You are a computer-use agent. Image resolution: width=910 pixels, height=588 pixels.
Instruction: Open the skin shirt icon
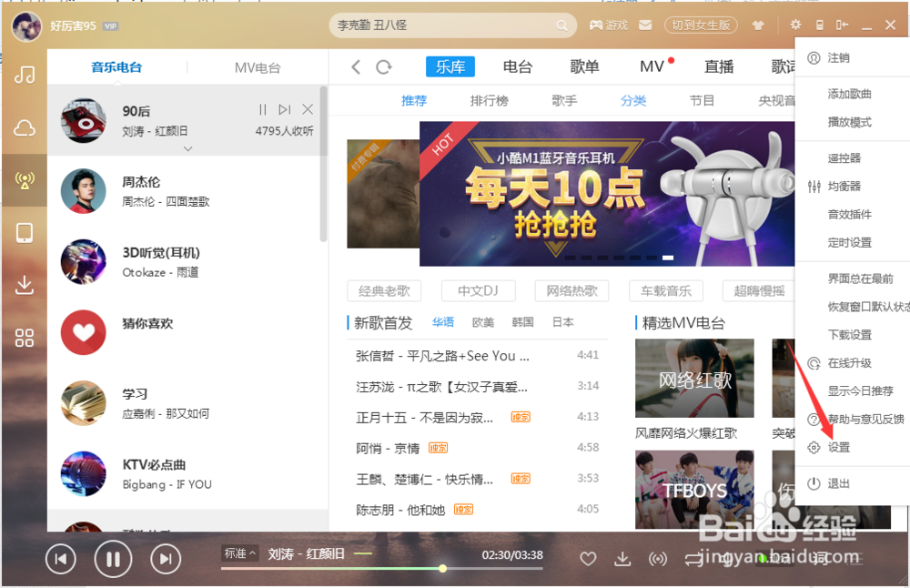pos(758,25)
